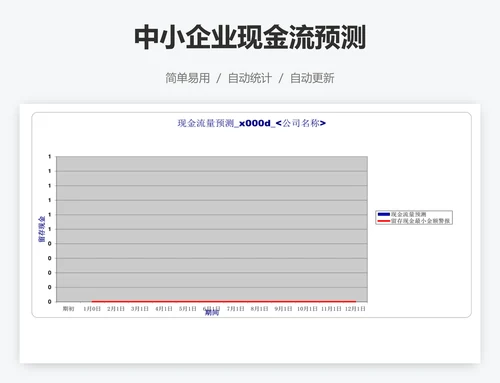Select the legend entry 留存现金最小金额警报
The width and height of the screenshot is (500, 383).
point(420,221)
